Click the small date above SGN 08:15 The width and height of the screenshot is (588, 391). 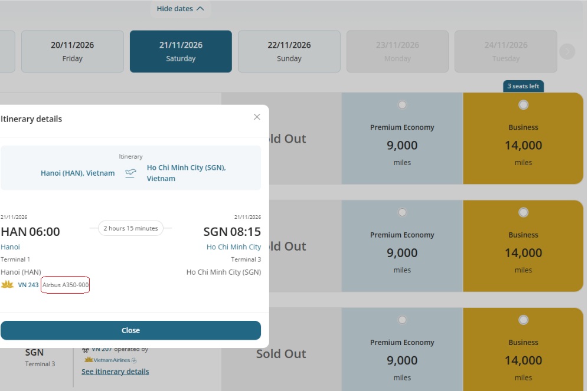point(247,217)
